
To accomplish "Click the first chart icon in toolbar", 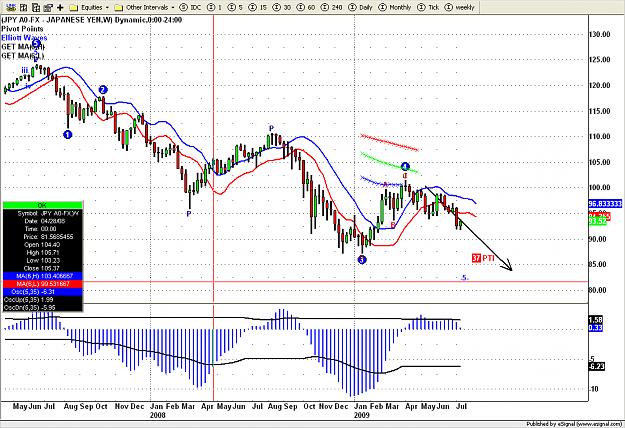I will (x=11, y=7).
